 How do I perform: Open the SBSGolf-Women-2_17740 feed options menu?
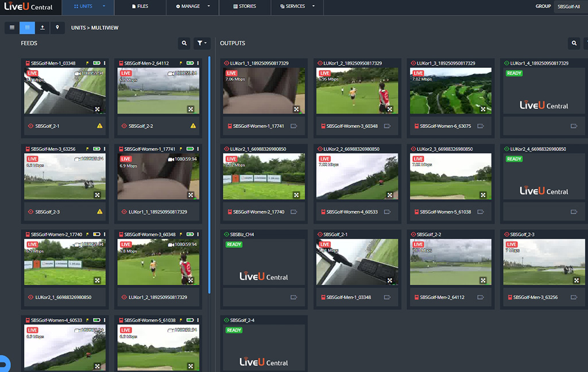click(x=105, y=234)
